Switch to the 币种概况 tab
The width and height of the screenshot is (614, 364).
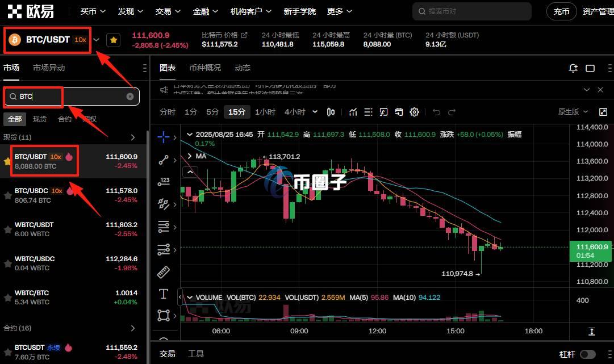click(x=205, y=68)
